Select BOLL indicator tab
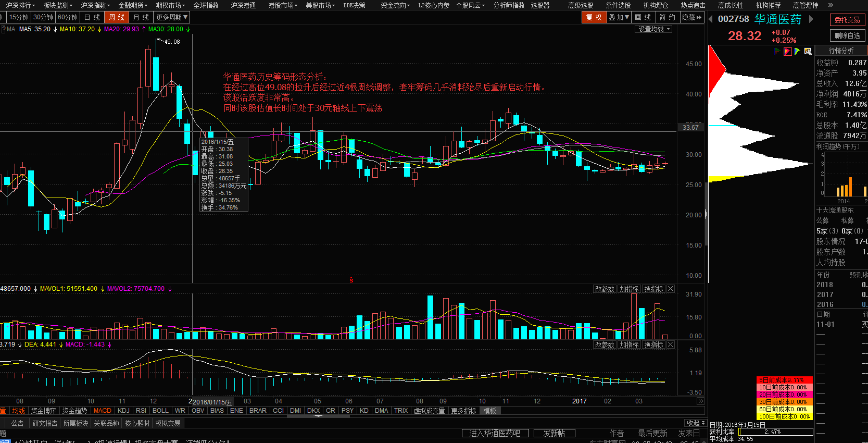868x443 pixels. click(160, 411)
